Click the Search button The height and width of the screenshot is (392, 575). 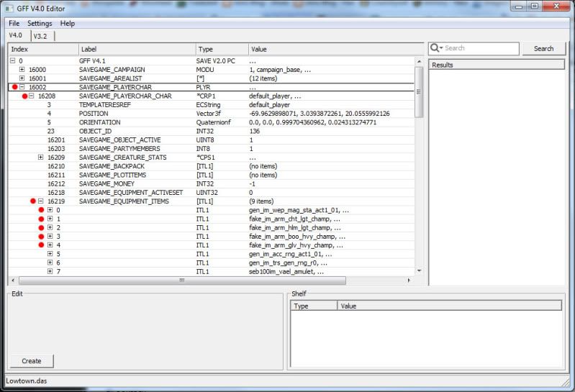tap(544, 49)
